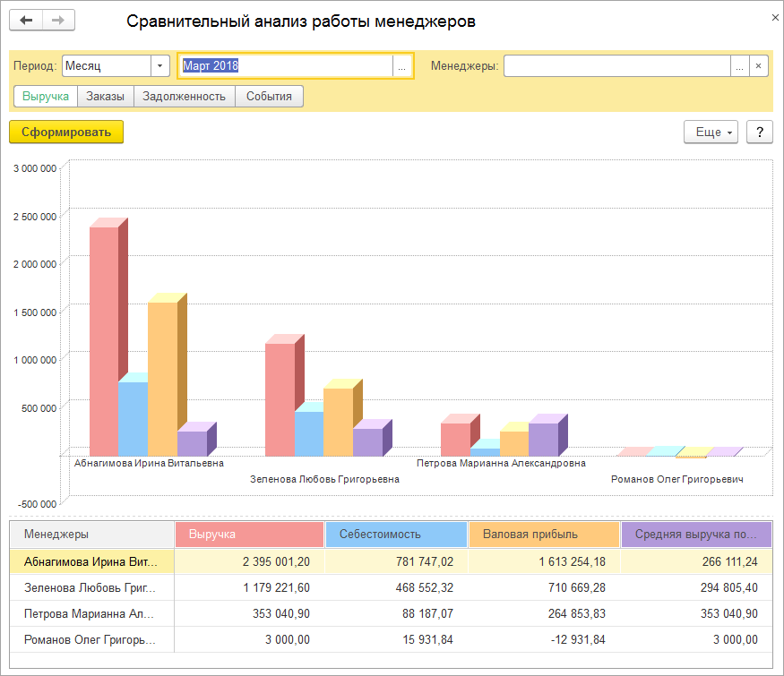Click the red Выручка column header
This screenshot has width=784, height=676.
click(249, 535)
